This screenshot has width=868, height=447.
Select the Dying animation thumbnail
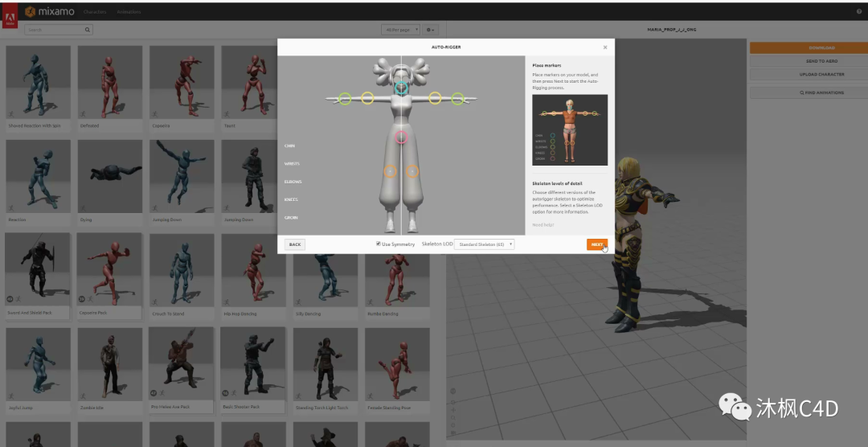pos(109,177)
